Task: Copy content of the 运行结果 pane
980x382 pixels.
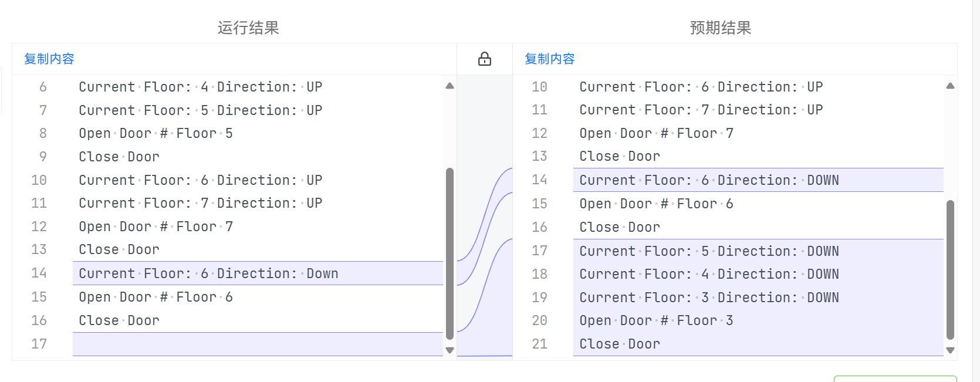Action: pos(49,59)
